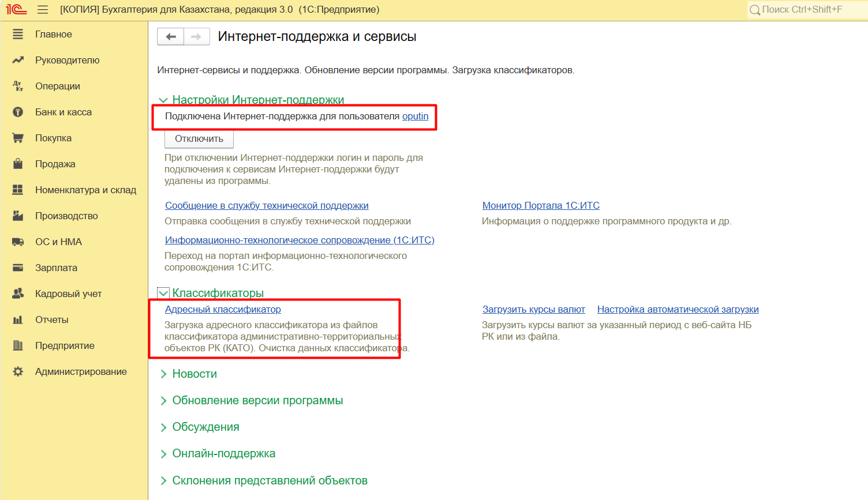Go to Отчеты in sidebar
This screenshot has height=500, width=868.
pyautogui.click(x=51, y=320)
